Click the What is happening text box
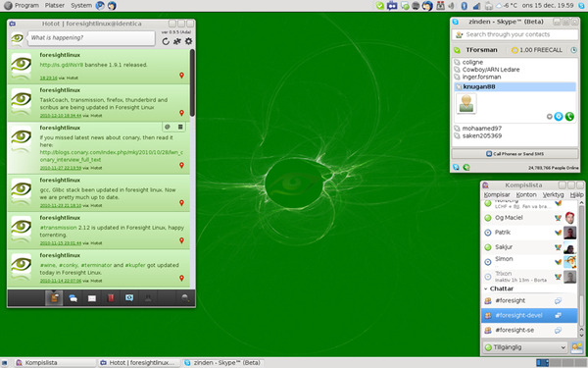 click(x=91, y=38)
